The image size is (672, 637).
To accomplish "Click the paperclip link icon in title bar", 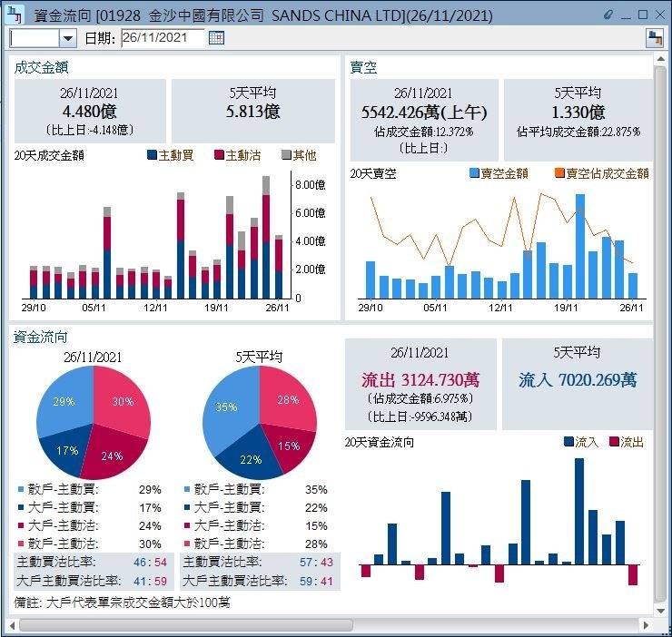I will pos(608,15).
